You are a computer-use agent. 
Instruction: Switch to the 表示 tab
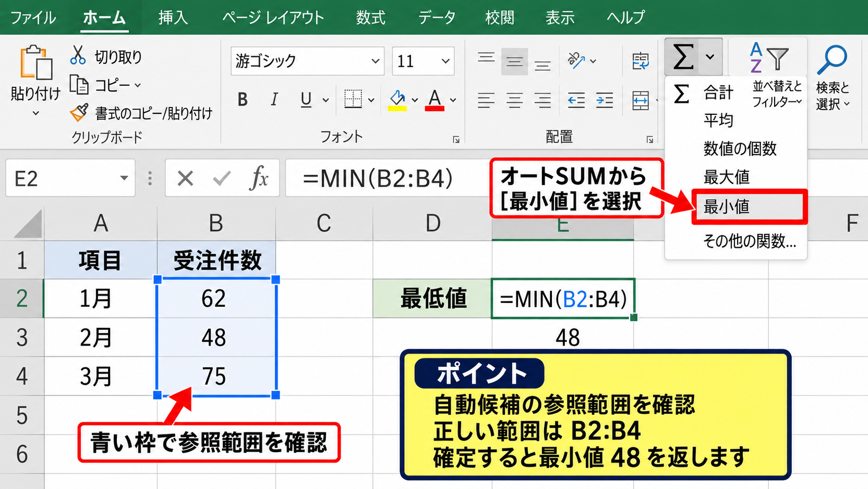(560, 17)
